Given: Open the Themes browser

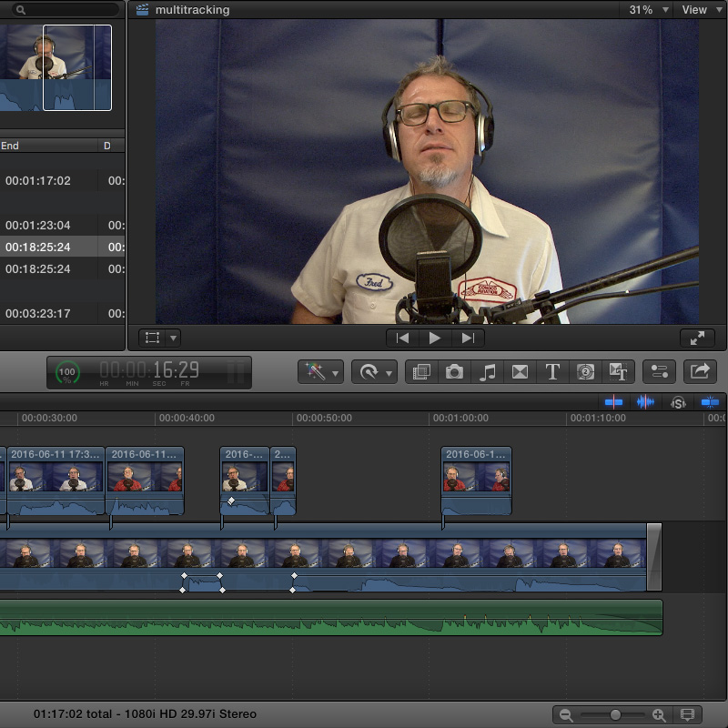Looking at the screenshot, I should pos(618,371).
